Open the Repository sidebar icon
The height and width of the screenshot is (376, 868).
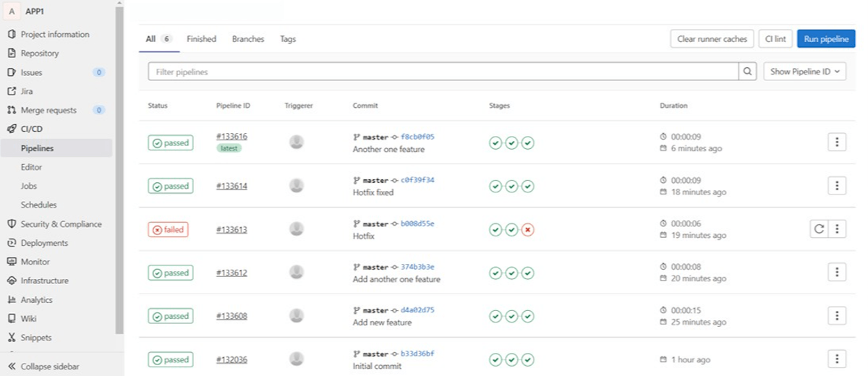[x=12, y=54]
